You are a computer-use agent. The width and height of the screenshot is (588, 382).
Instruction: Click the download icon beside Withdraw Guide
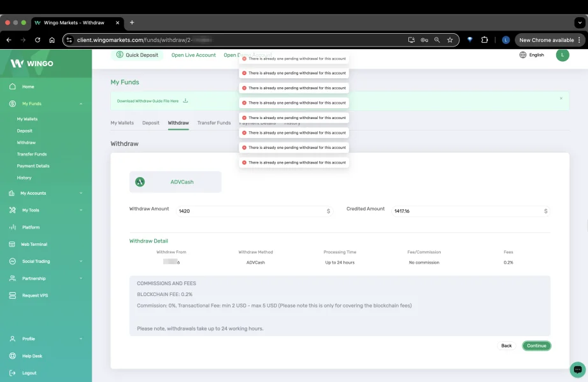coord(185,101)
